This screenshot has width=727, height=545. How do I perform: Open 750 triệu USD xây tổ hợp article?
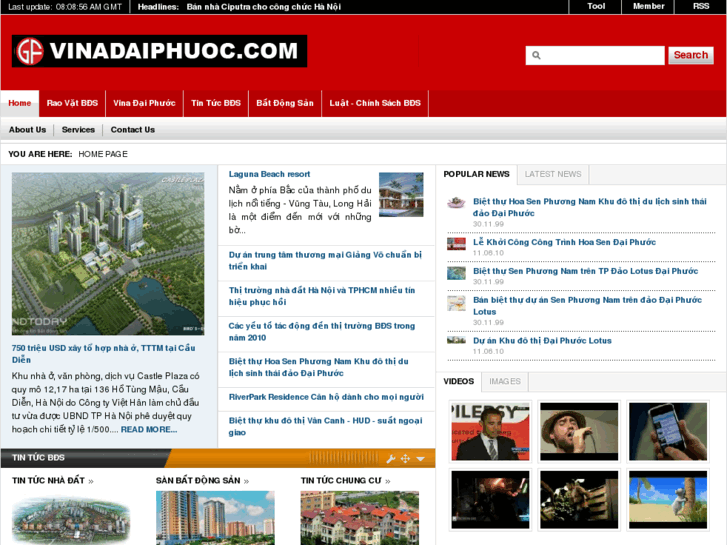[103, 354]
